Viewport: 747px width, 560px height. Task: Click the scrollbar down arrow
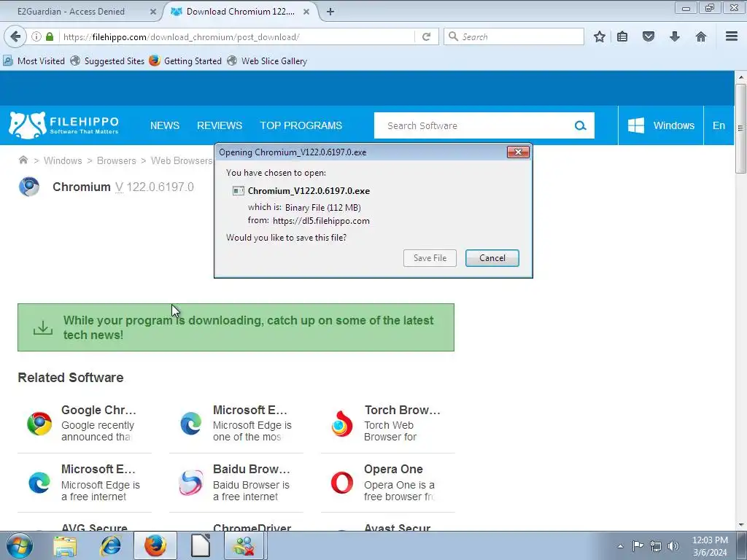(741, 525)
